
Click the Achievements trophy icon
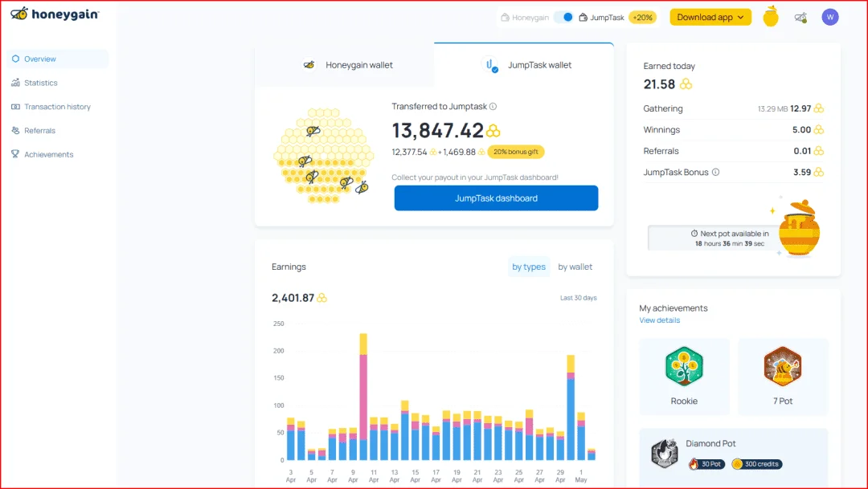tap(15, 154)
